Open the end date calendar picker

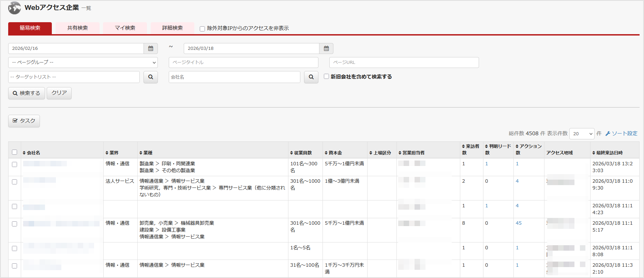[x=326, y=48]
